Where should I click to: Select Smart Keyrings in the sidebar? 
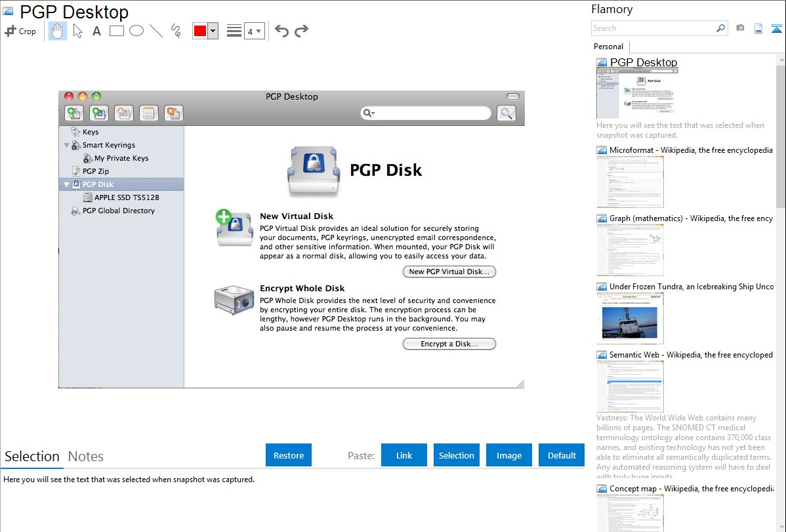(108, 145)
